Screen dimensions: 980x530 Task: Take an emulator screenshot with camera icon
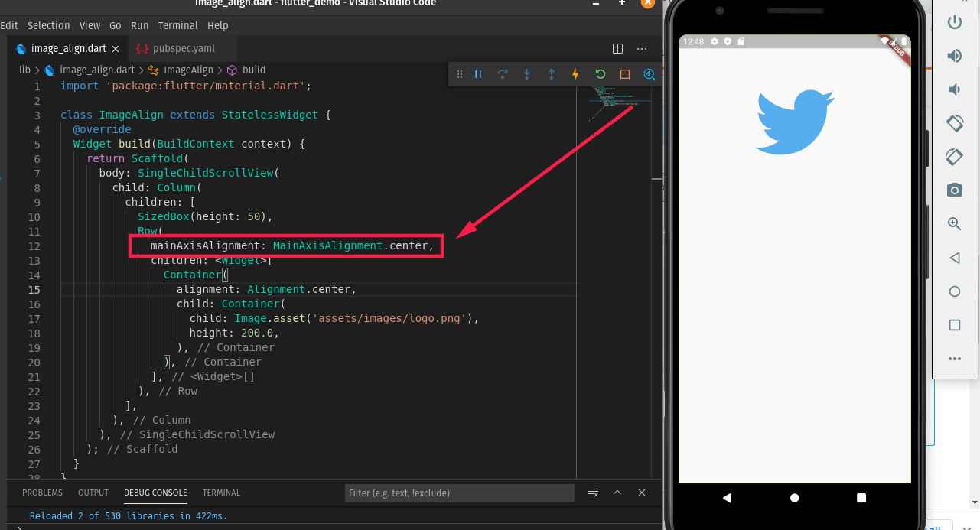coord(955,190)
